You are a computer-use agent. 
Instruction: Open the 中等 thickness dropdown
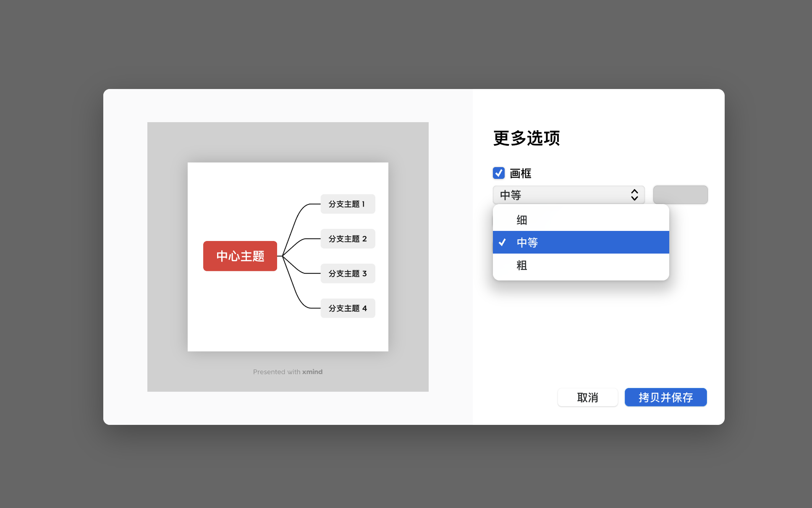[x=563, y=195]
